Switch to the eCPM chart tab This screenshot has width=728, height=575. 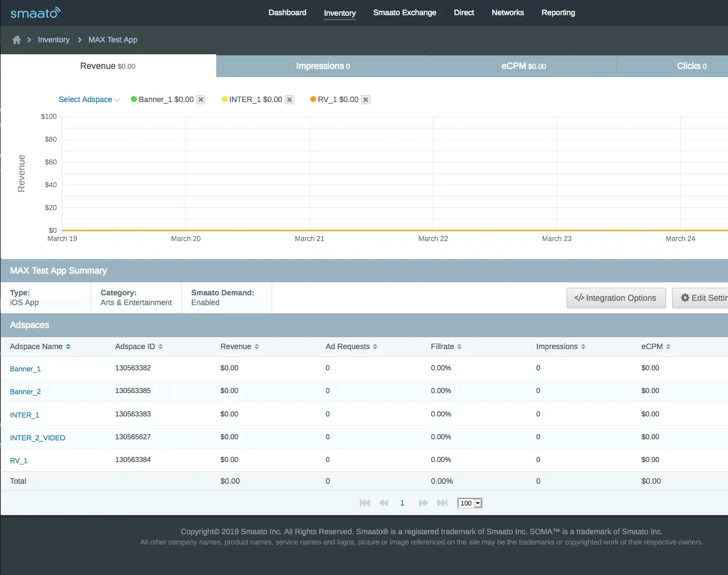[x=523, y=66]
